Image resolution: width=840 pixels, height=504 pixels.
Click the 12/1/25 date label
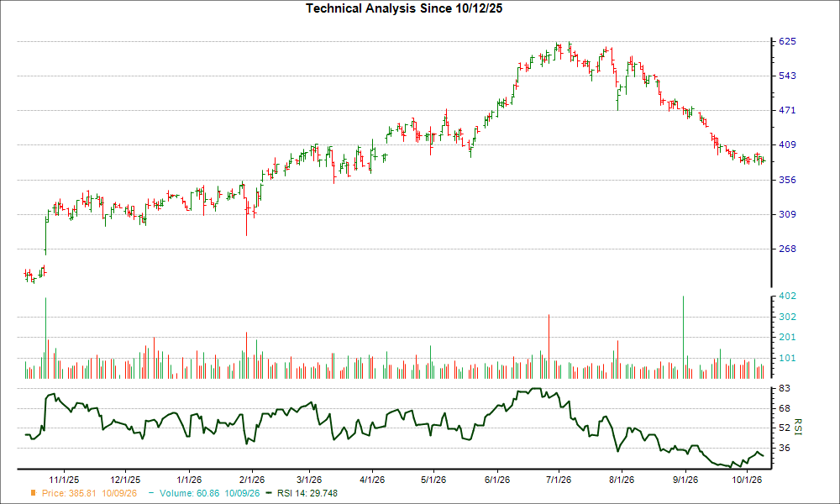(125, 480)
